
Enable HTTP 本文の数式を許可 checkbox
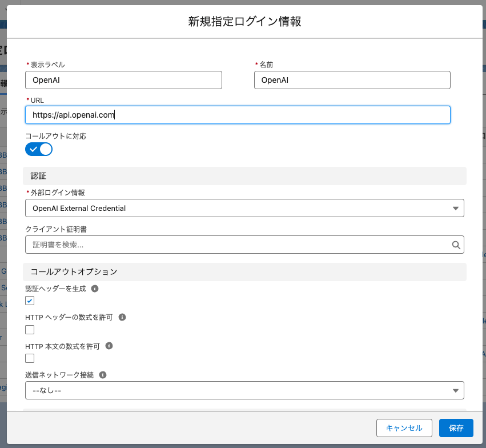30,358
